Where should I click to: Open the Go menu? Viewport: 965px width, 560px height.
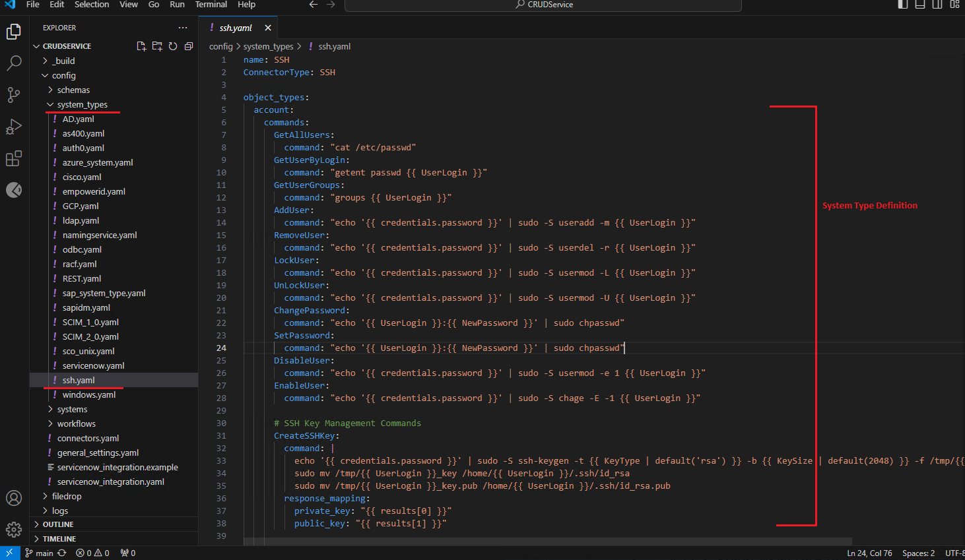(154, 5)
